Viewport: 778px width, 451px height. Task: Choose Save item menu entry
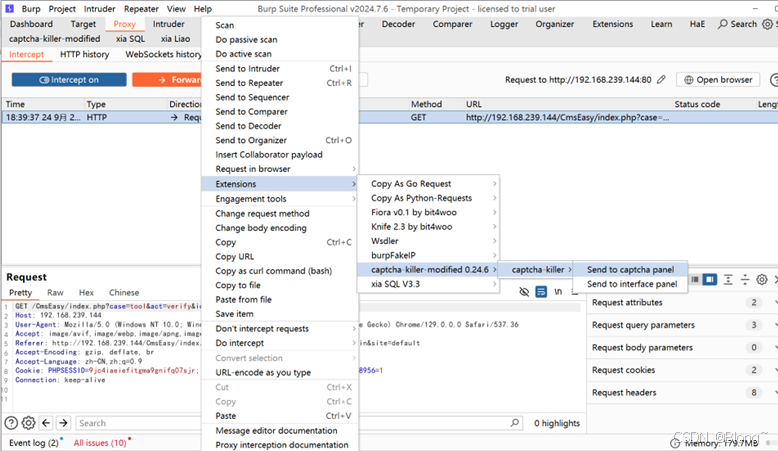280,314
